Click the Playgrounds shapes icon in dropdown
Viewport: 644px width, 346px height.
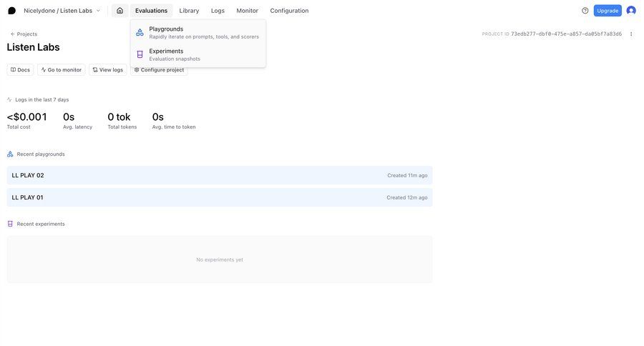(140, 32)
